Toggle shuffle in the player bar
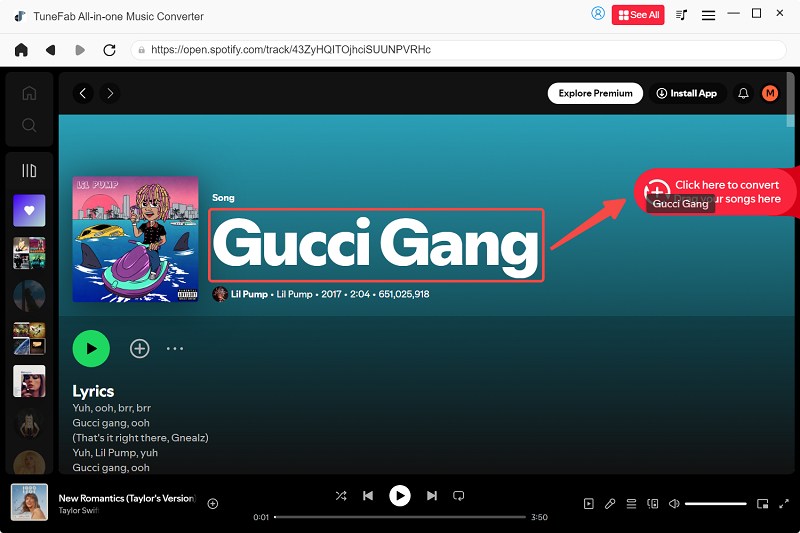800x533 pixels. 341,496
